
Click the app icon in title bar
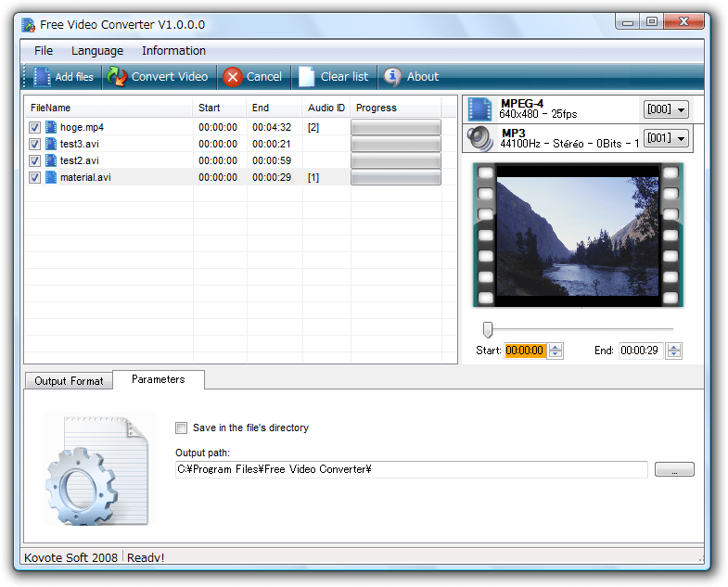[29, 25]
